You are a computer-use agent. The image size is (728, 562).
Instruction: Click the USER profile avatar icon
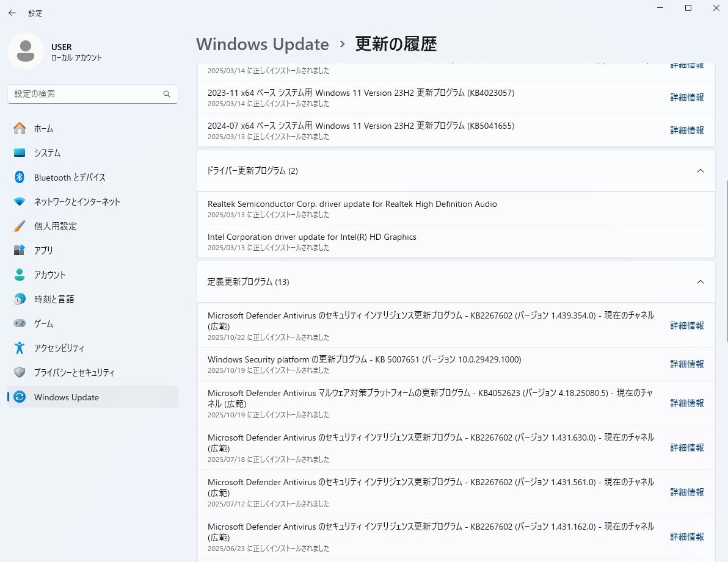26,52
